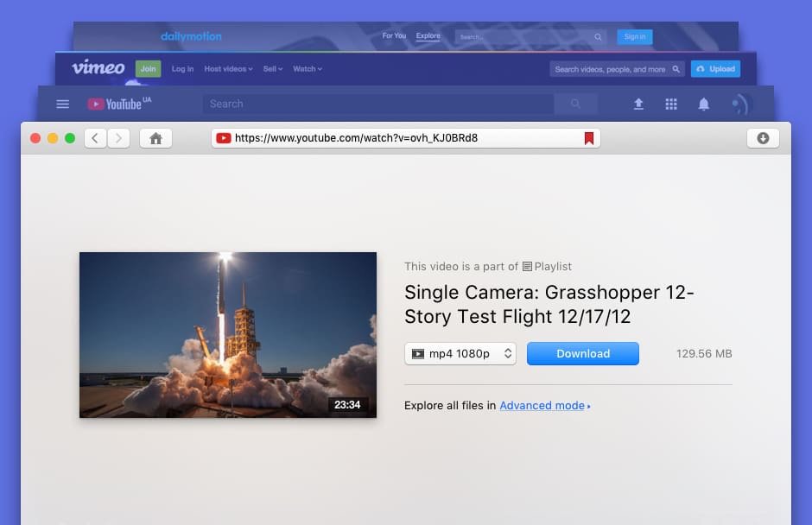The width and height of the screenshot is (812, 525).
Task: Switch to Dailymotion's Explore tab
Action: pos(428,35)
